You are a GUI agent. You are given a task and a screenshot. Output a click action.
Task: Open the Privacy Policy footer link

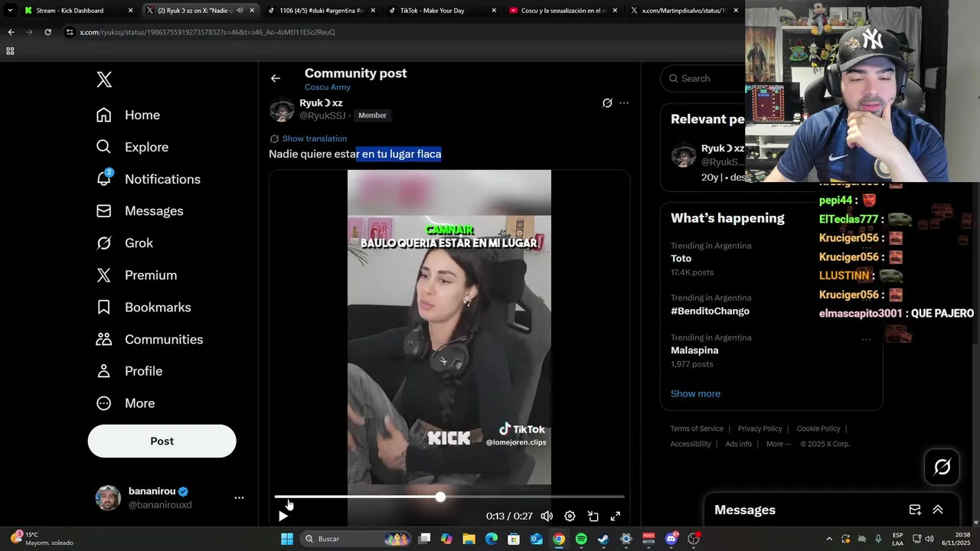pos(759,429)
